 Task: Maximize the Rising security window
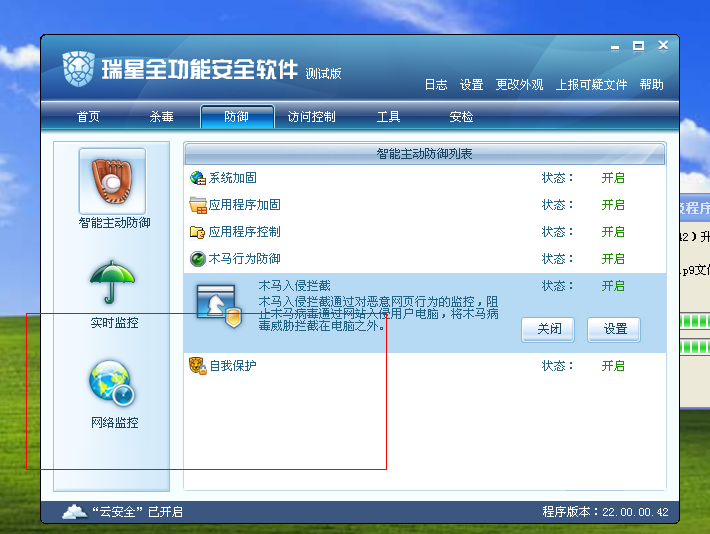(x=638, y=46)
